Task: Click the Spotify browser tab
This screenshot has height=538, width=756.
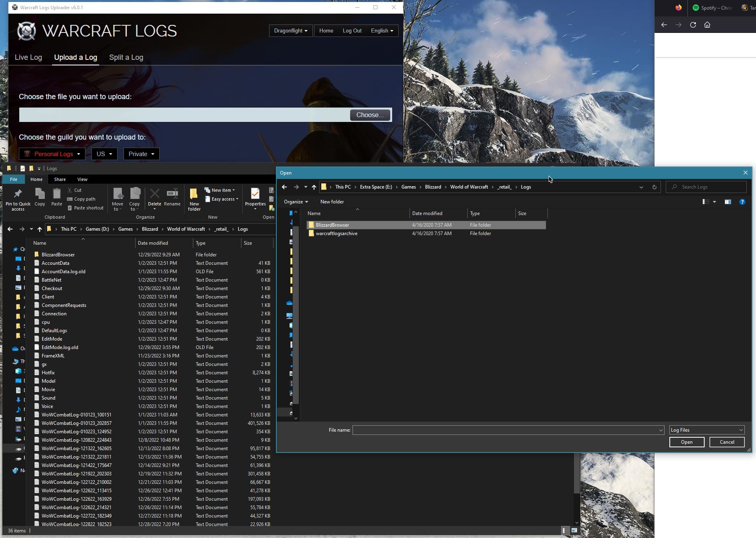Action: point(713,8)
